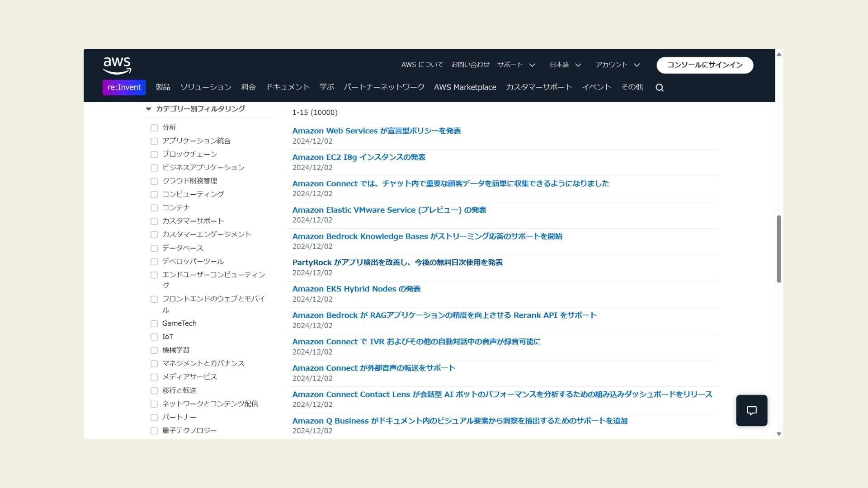This screenshot has height=488, width=868.
Task: Click the 1-15 (10000) results count
Action: coord(315,113)
